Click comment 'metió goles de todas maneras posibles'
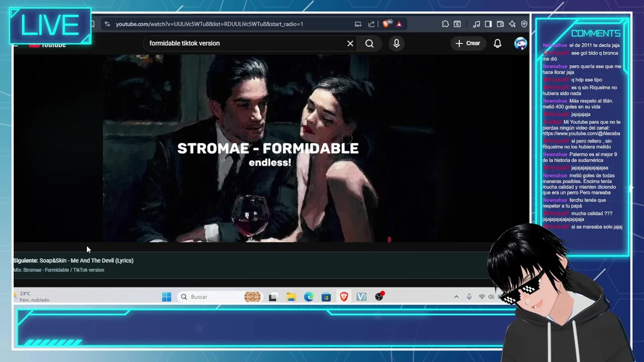The image size is (644, 362). [x=579, y=184]
